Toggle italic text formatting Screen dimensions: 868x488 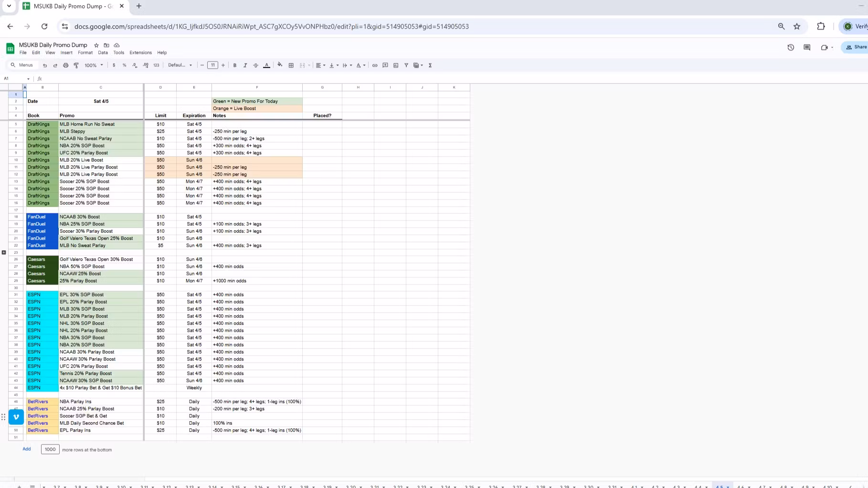point(245,65)
